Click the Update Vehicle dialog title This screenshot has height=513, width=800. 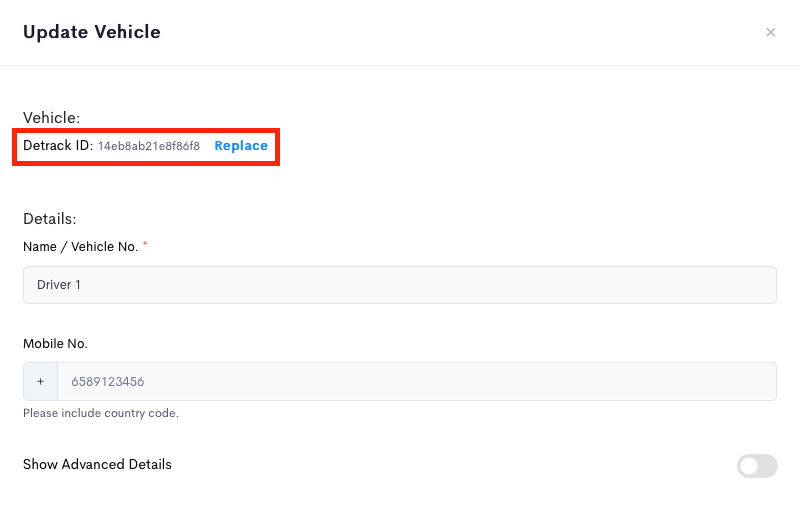click(92, 32)
